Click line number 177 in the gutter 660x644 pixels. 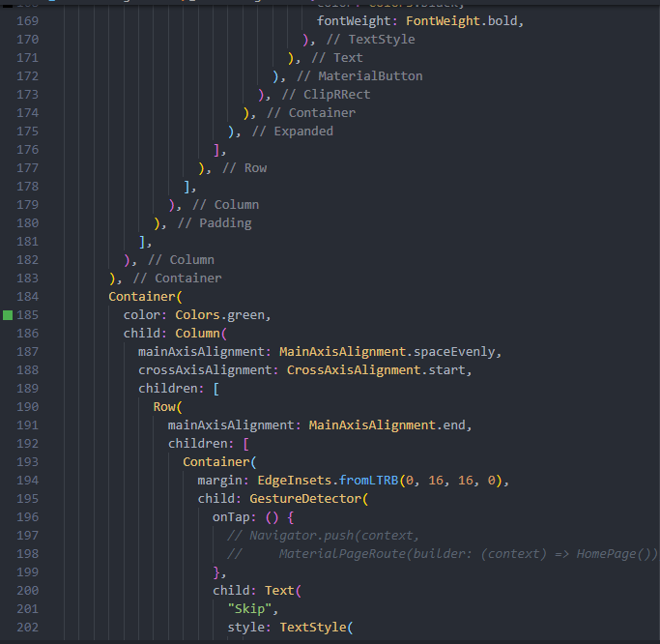point(28,168)
